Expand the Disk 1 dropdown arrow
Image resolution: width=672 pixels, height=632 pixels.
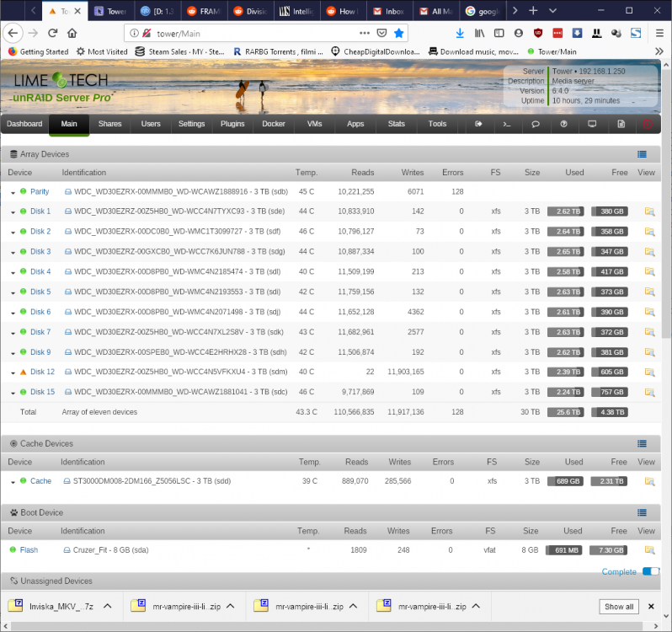(13, 212)
